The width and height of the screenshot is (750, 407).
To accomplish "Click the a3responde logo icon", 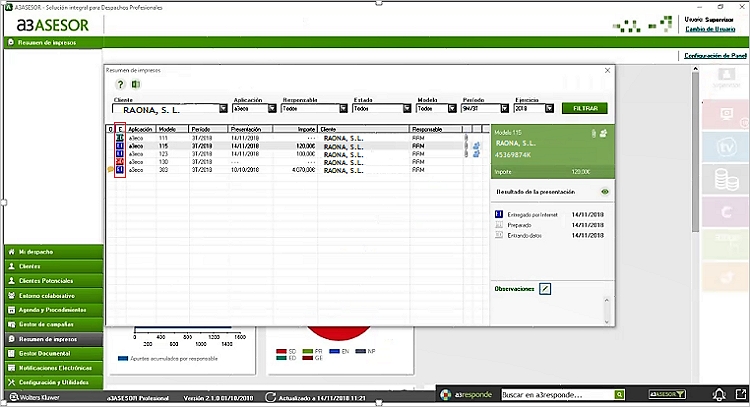I will point(445,395).
